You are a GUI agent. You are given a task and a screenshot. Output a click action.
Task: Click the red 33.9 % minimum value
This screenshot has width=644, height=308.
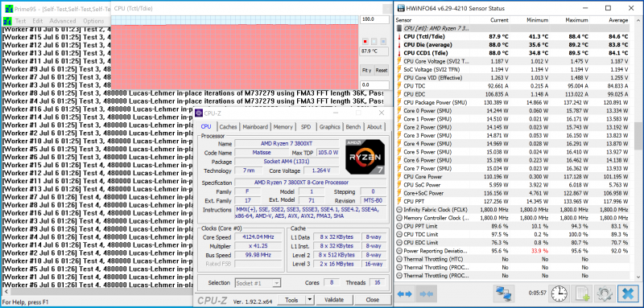point(539,251)
